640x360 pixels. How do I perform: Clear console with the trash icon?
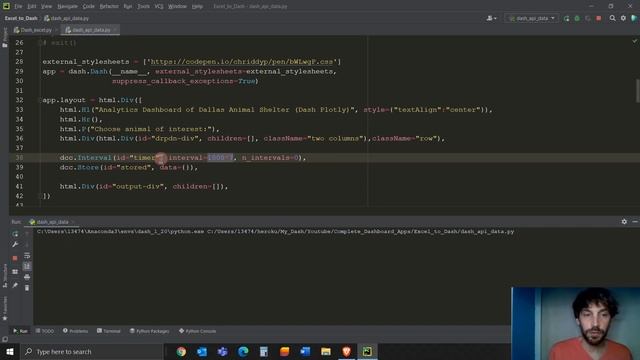(27, 288)
